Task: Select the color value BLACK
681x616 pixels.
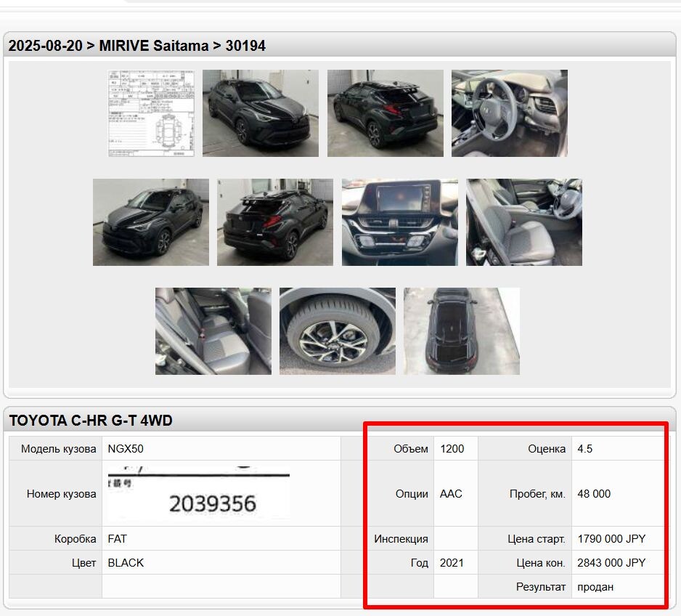Action: point(126,562)
